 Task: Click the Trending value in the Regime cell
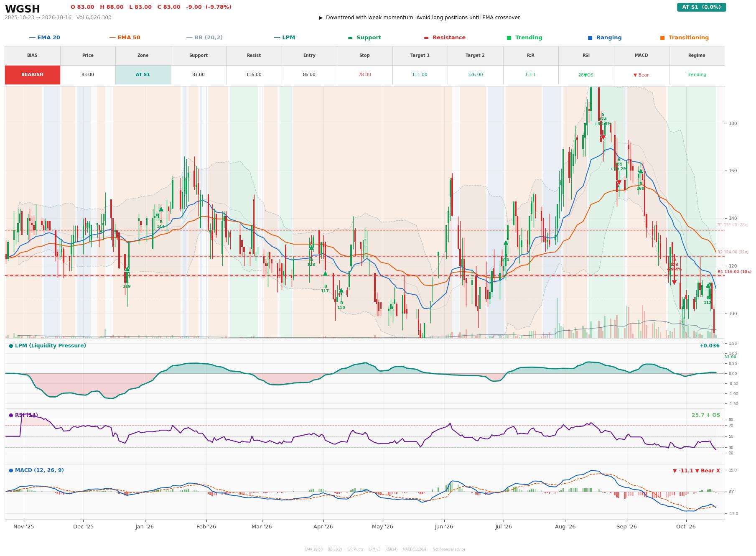(697, 75)
